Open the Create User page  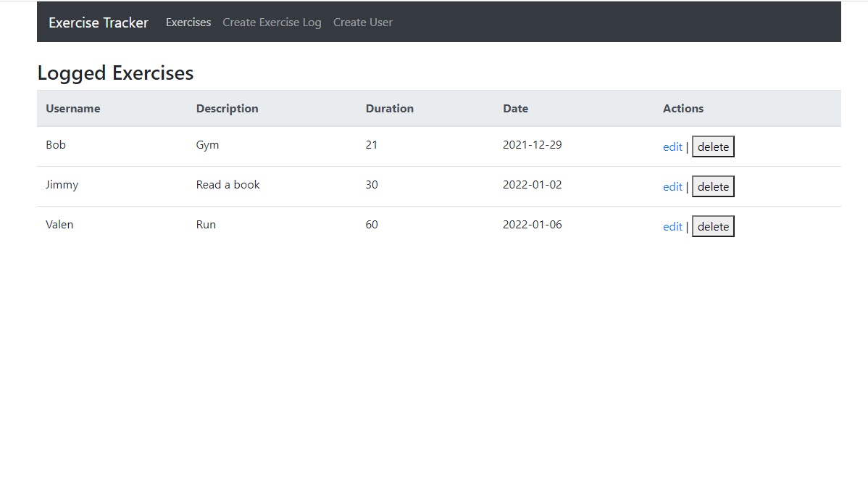(x=362, y=22)
